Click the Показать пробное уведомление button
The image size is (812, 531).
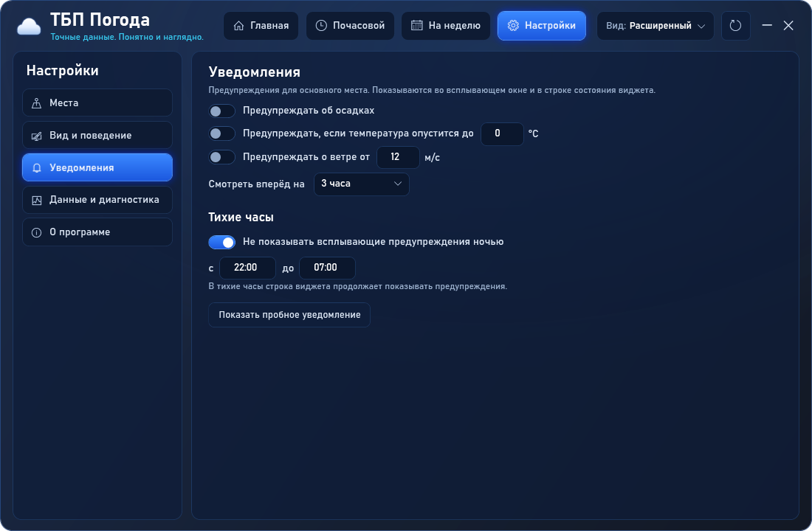[x=289, y=315]
